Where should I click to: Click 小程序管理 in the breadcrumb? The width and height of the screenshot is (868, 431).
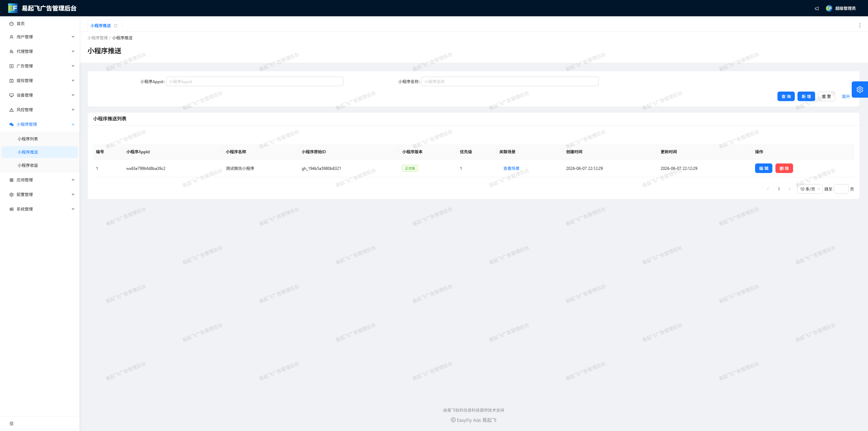pyautogui.click(x=98, y=38)
